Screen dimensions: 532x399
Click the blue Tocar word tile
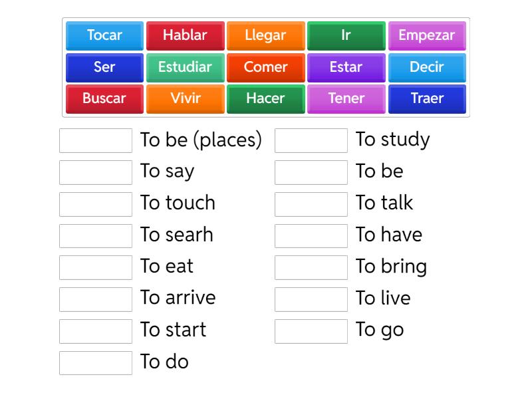pos(104,36)
